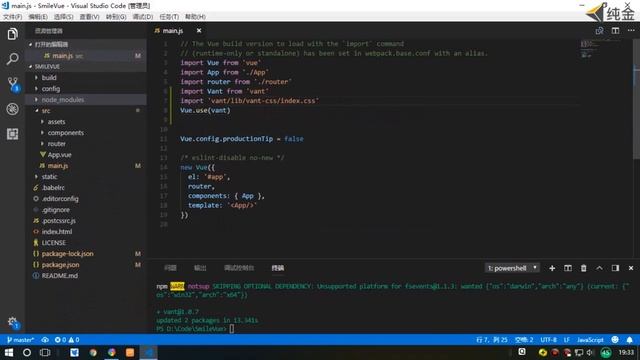This screenshot has width=640, height=360.
Task: Click the editor vertical scrollbar
Action: 636,98
